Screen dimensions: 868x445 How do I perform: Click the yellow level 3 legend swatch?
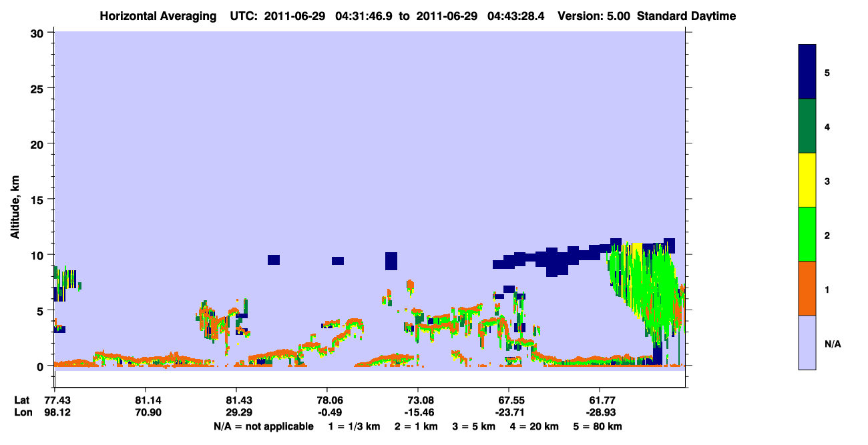click(807, 180)
